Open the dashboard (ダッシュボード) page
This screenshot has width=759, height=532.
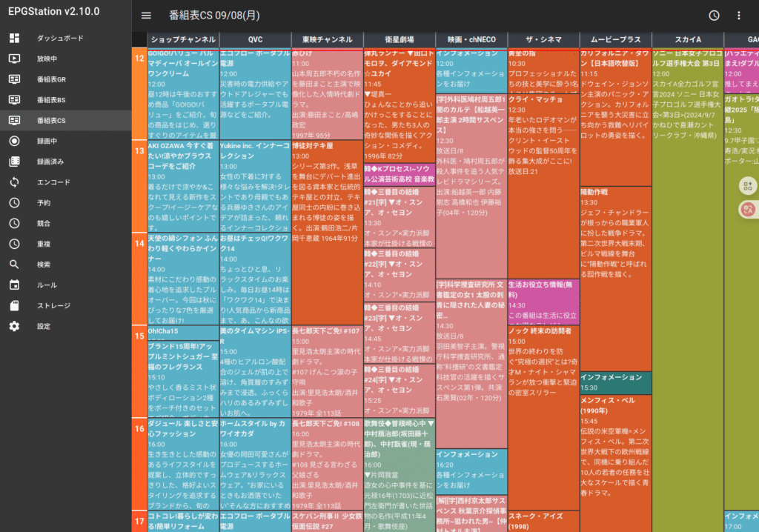coord(60,38)
